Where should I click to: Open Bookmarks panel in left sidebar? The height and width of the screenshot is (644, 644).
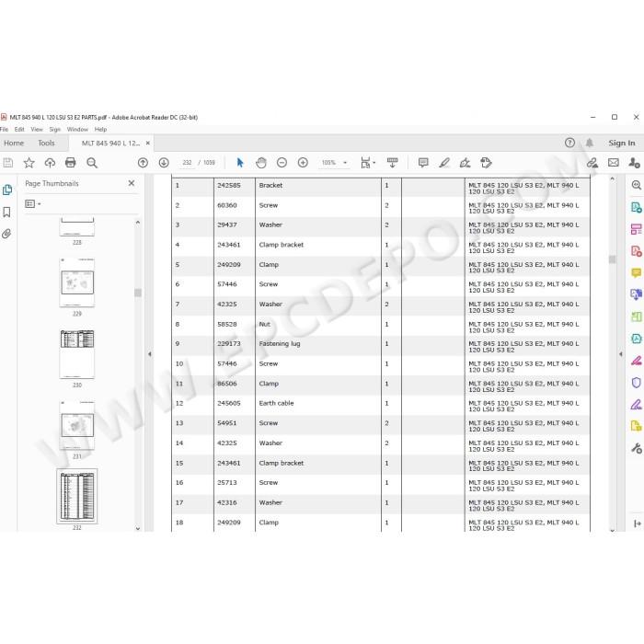pyautogui.click(x=7, y=212)
